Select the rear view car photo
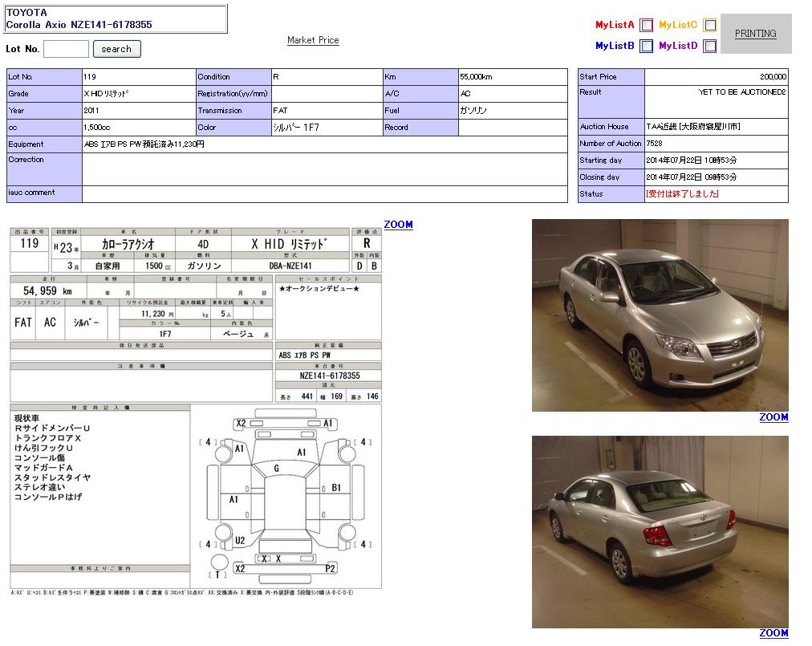 [x=660, y=531]
